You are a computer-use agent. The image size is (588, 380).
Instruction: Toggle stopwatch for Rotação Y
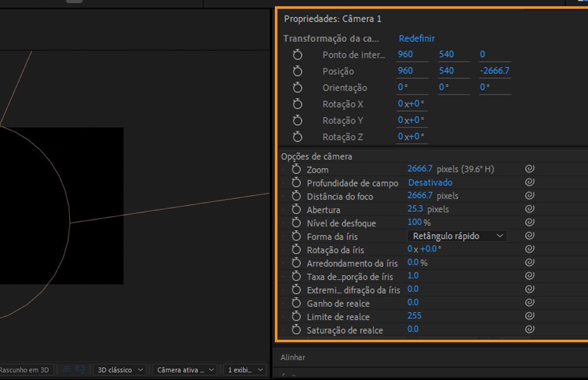[297, 120]
